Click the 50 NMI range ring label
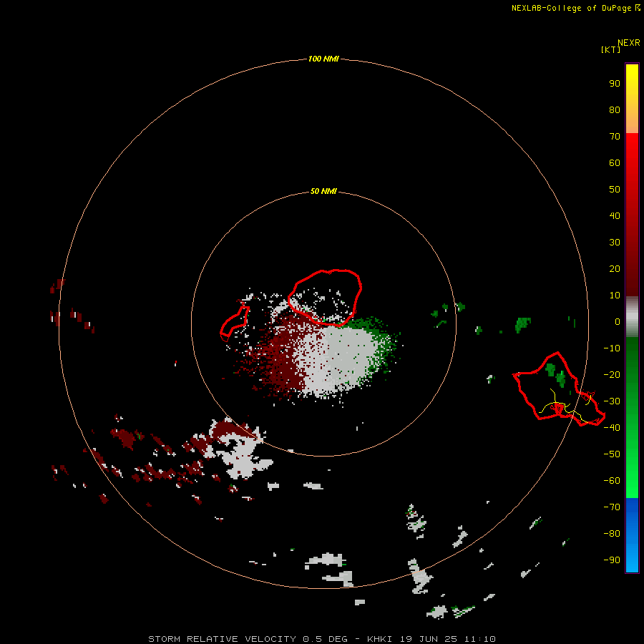The image size is (644, 644). click(323, 191)
